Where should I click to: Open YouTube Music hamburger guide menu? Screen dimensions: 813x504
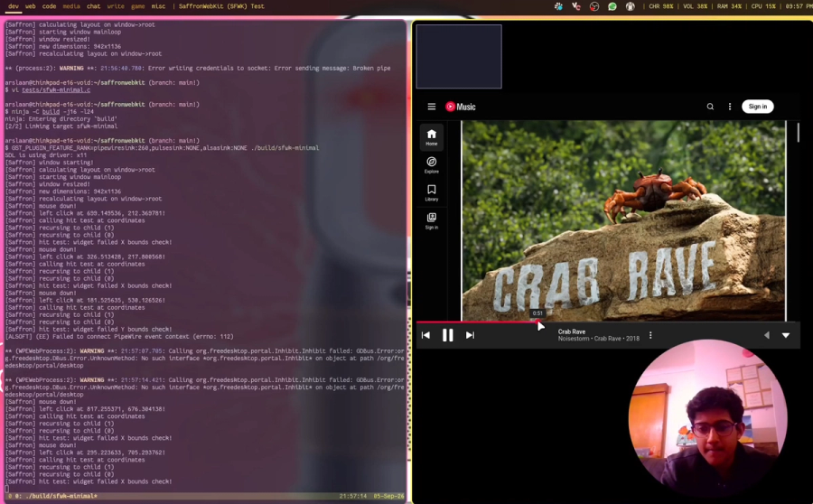[432, 107]
